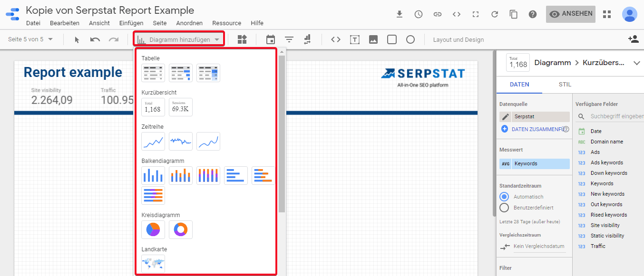This screenshot has height=276, width=644.
Task: Insert a text box
Action: click(x=355, y=39)
